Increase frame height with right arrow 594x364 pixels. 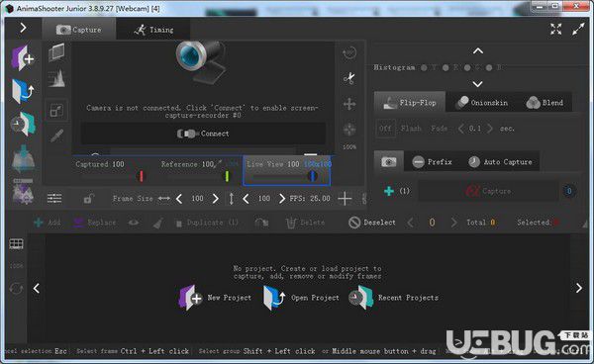pos(281,198)
